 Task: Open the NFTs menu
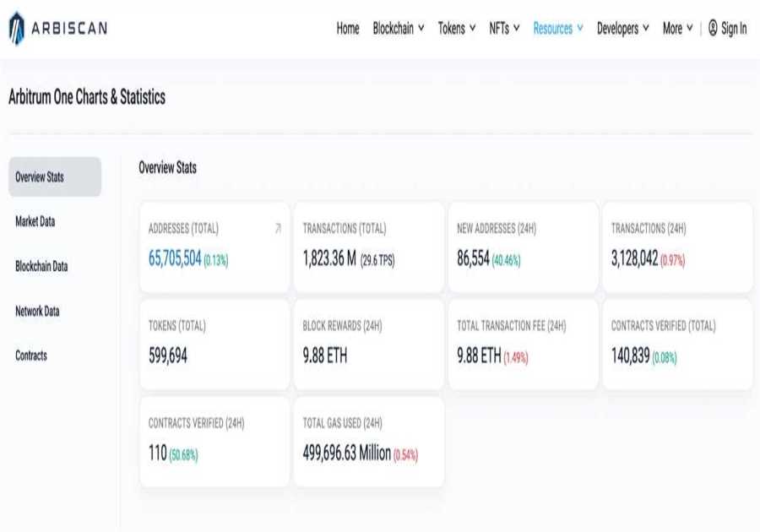pos(504,29)
